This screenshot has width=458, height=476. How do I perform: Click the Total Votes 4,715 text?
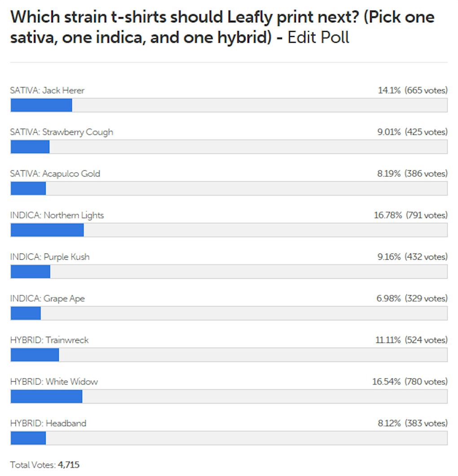(x=44, y=465)
